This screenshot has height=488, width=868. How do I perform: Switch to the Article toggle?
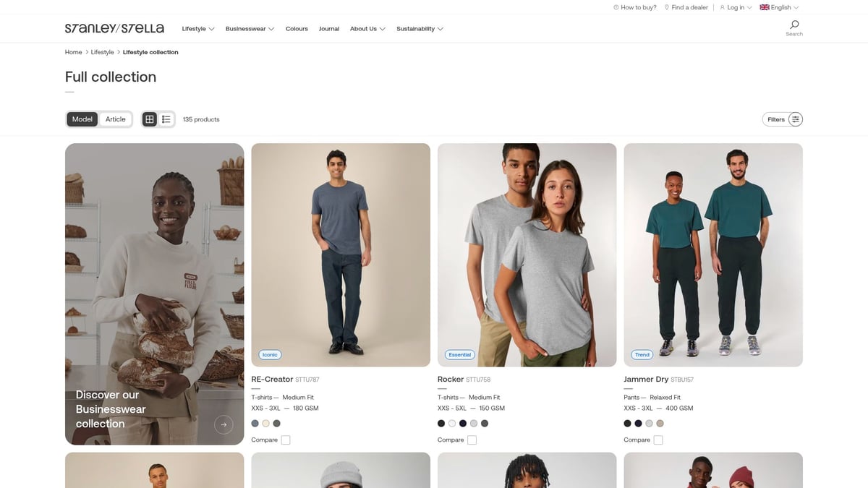[115, 119]
